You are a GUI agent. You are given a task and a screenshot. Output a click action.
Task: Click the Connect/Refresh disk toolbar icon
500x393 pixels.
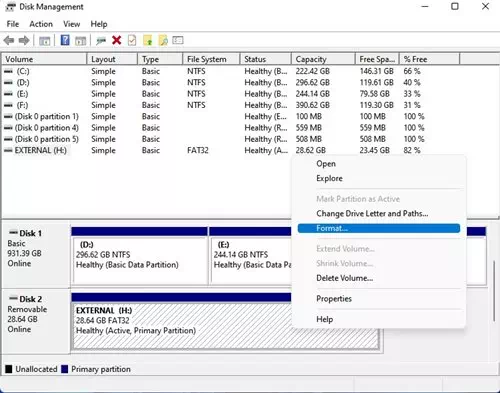101,41
